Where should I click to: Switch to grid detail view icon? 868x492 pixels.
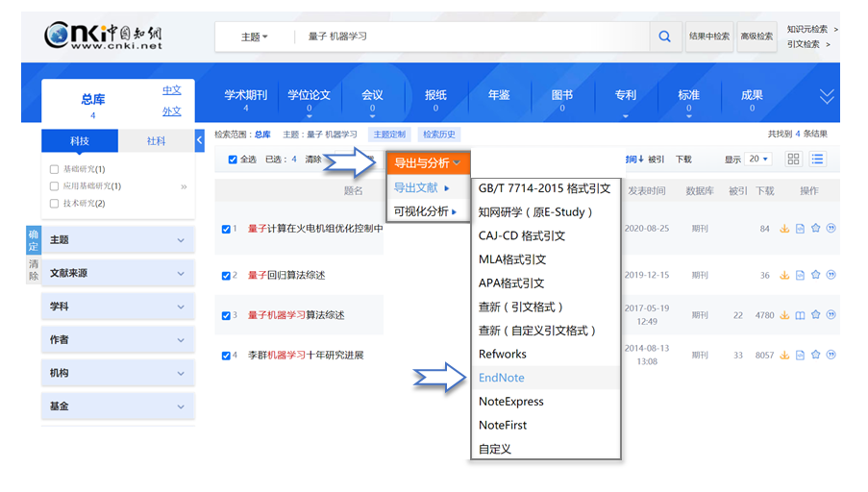(x=793, y=160)
